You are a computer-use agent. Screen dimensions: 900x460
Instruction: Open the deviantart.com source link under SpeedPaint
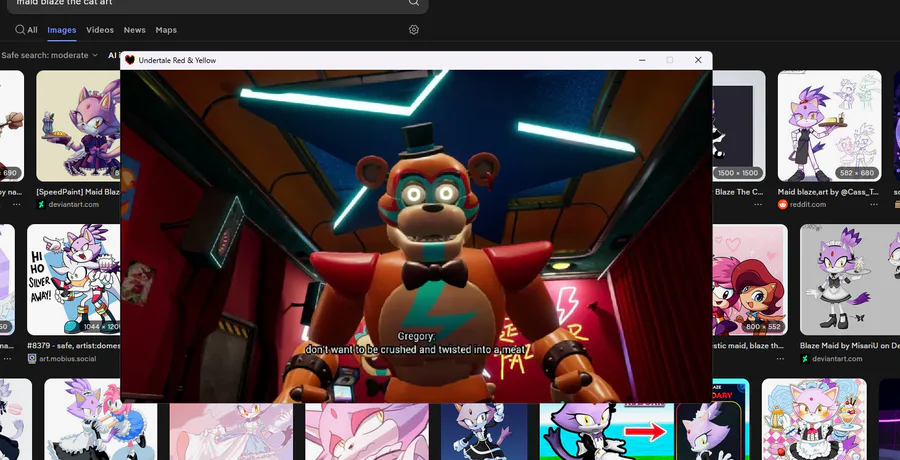point(73,204)
